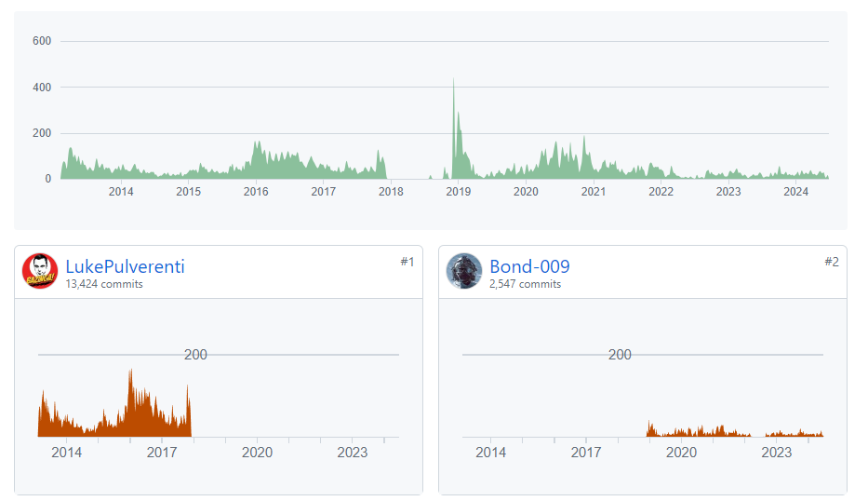
Task: Click the 2020 label in Bond-009's chart
Action: [x=681, y=453]
